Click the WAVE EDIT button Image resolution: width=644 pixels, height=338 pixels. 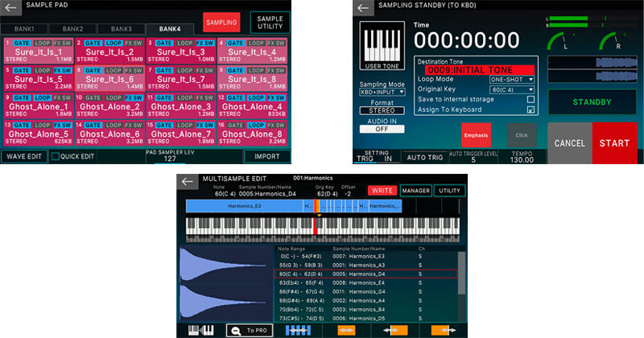point(23,157)
